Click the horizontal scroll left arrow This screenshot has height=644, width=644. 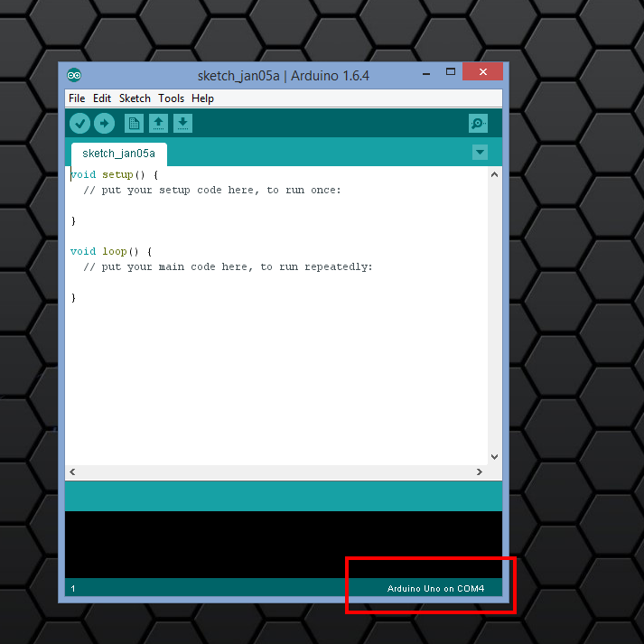point(72,471)
